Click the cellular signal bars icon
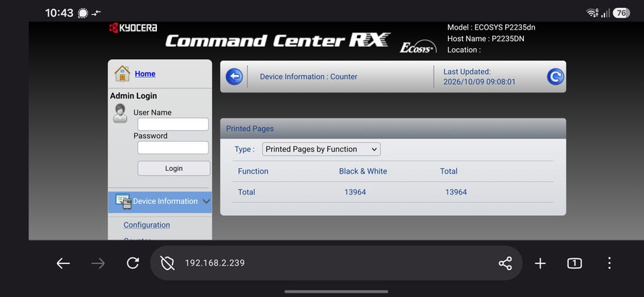 pos(605,13)
